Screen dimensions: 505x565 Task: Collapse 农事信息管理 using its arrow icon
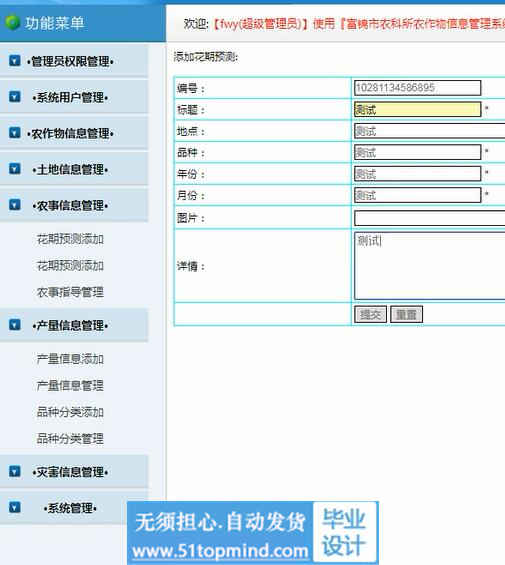14,205
